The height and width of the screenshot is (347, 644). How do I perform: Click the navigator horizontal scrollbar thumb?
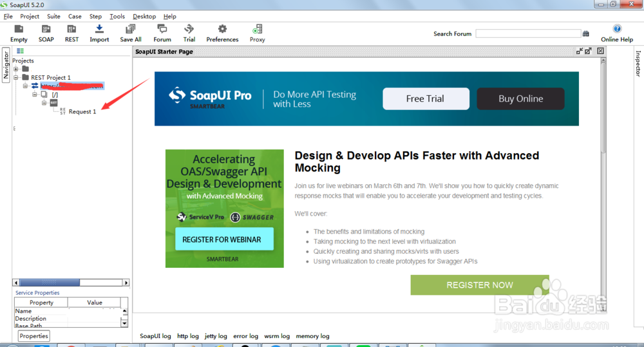(50, 283)
